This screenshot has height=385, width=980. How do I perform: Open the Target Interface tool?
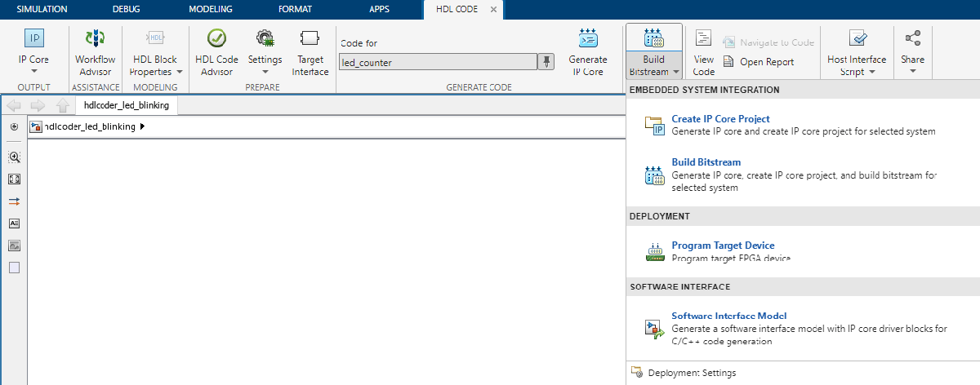[310, 52]
